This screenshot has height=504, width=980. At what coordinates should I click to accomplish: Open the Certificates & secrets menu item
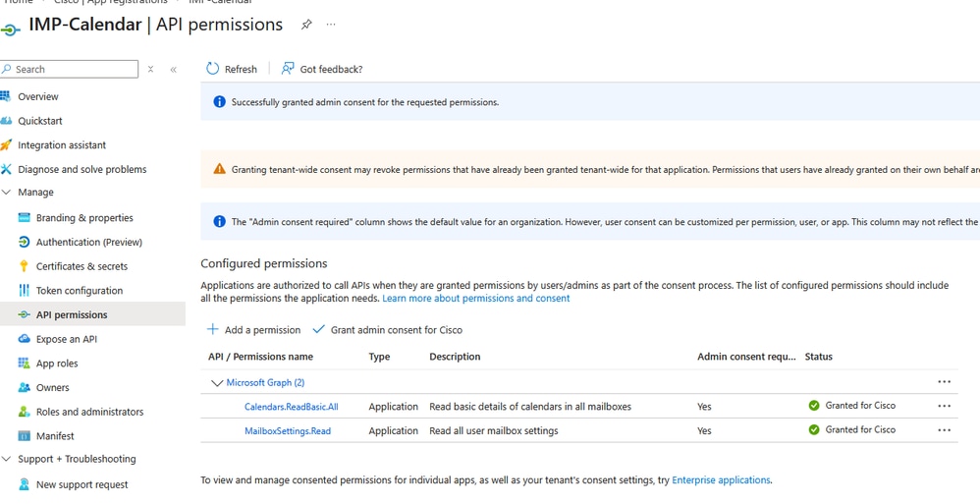(x=82, y=266)
